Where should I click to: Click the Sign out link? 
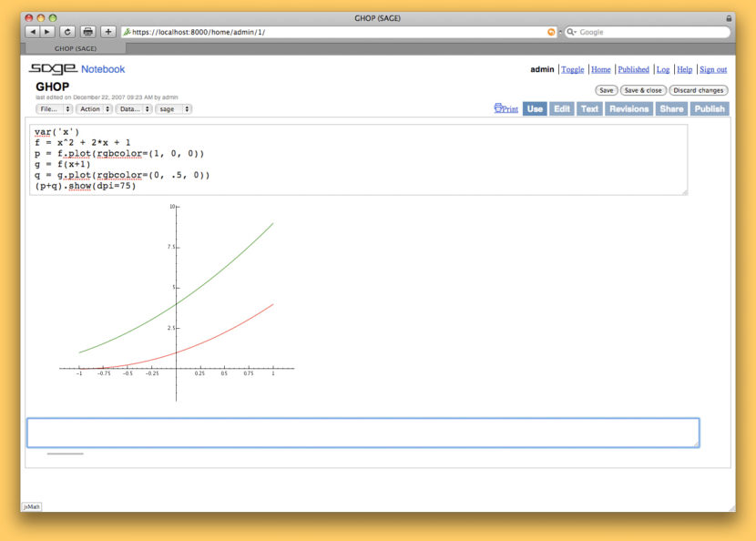click(713, 69)
